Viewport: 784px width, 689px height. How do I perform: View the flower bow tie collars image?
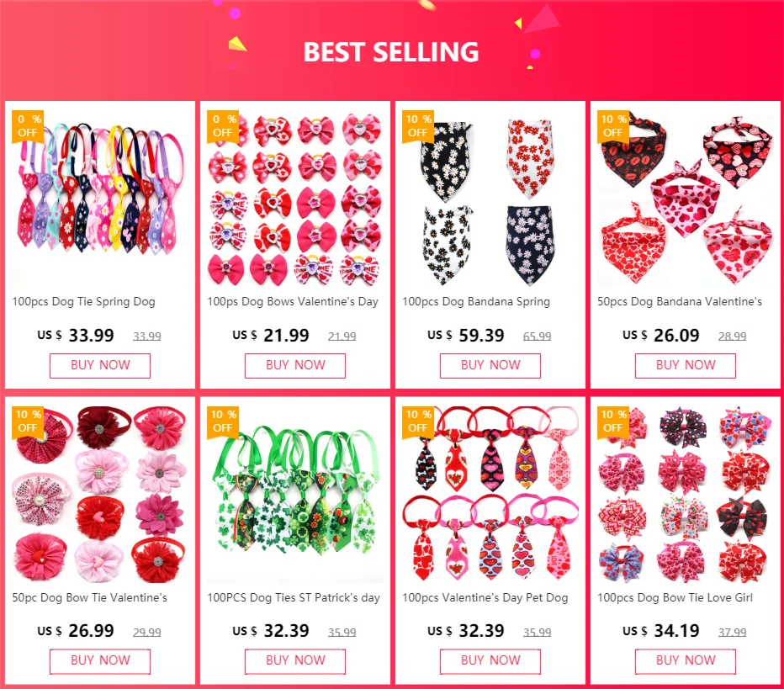click(x=100, y=495)
